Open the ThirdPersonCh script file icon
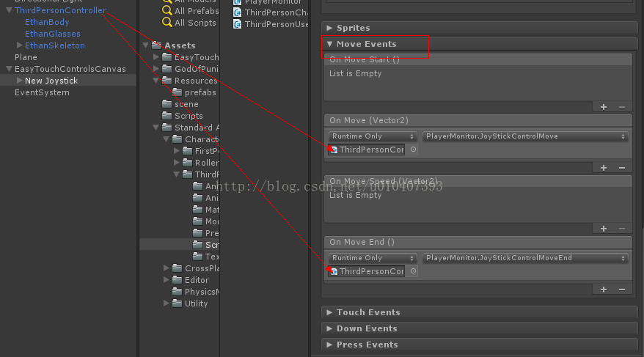 pyautogui.click(x=237, y=12)
